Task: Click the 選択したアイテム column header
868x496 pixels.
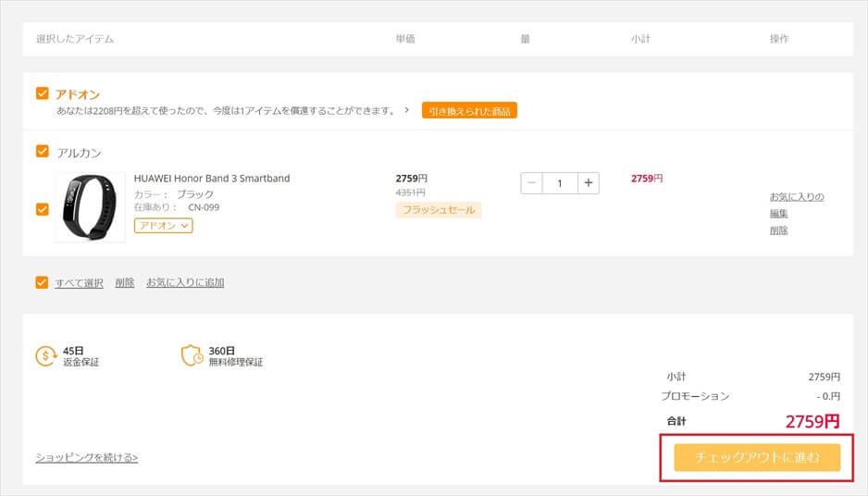Action: [75, 39]
